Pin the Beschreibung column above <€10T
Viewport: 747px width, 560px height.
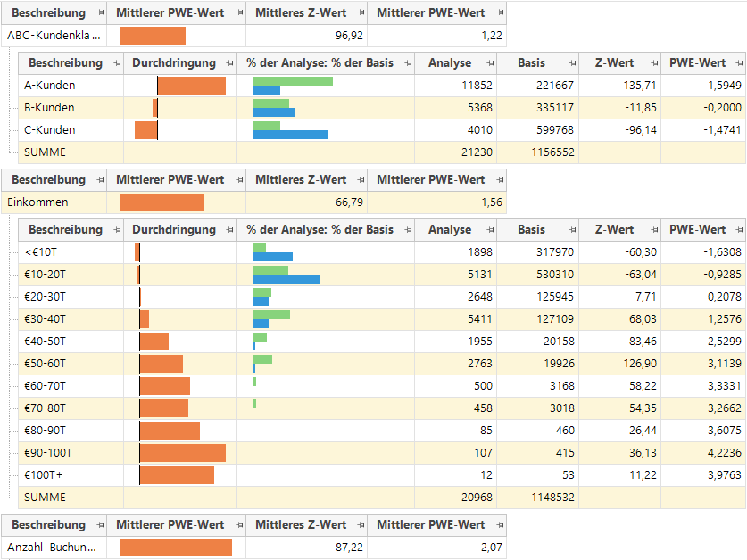click(x=117, y=230)
